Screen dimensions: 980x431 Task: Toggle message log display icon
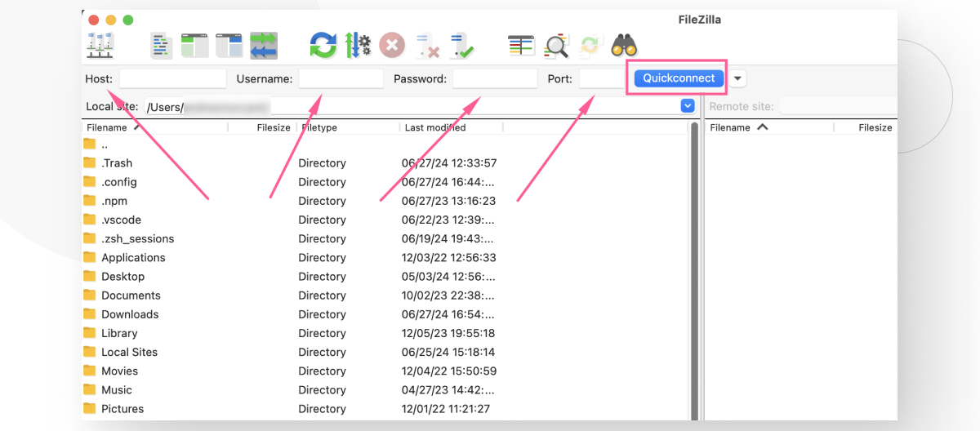coord(161,45)
